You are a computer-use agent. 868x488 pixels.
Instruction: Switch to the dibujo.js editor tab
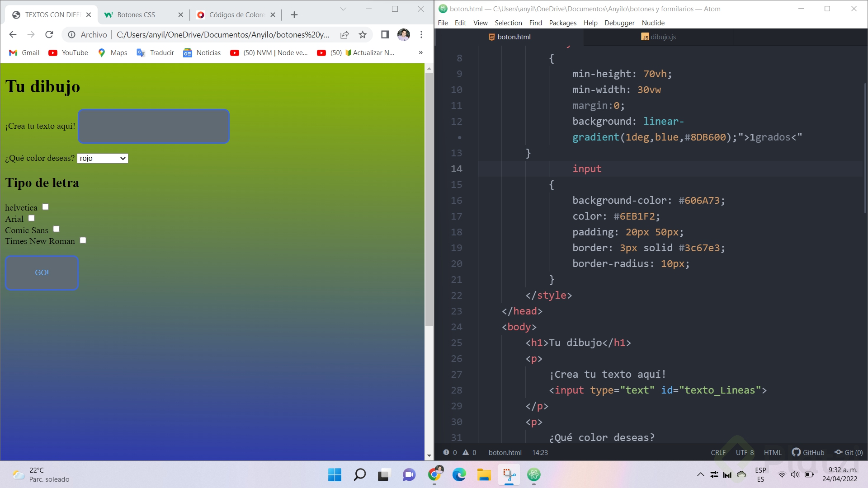pyautogui.click(x=658, y=37)
